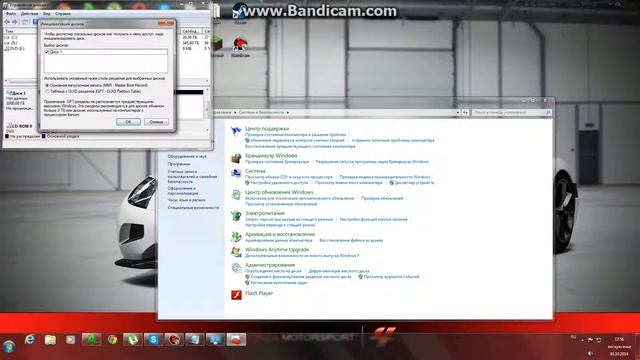
Task: Click the Диспетчер устройств link
Action: click(x=414, y=183)
